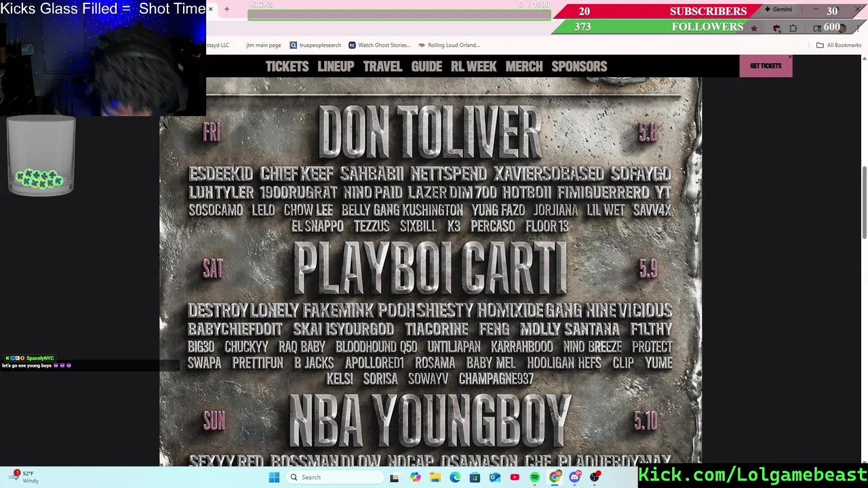Click the SUN day label
The image size is (868, 488).
(214, 421)
